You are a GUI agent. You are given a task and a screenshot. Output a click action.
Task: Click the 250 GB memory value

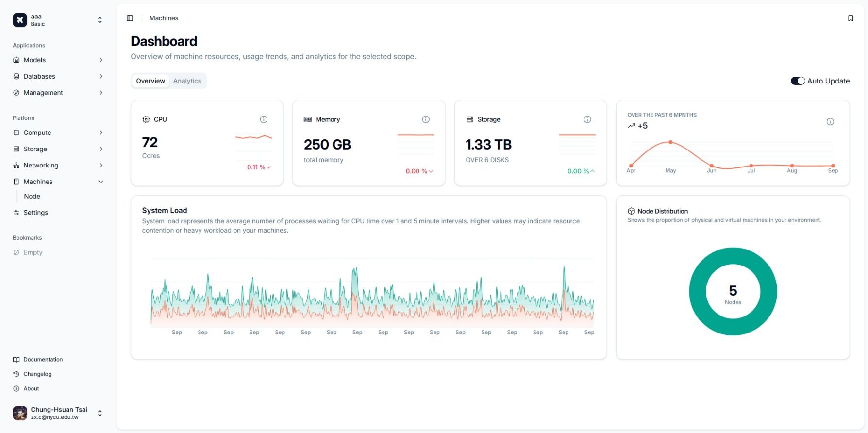[x=327, y=145]
